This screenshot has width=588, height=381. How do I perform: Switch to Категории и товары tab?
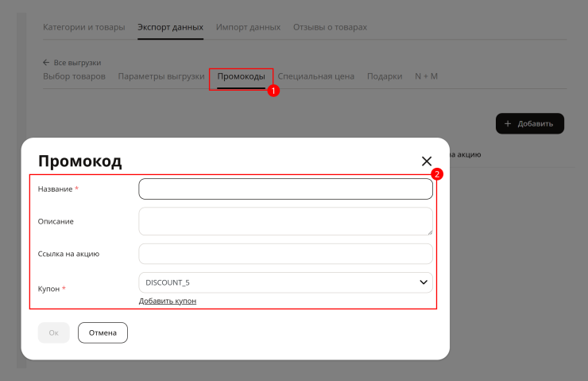pos(84,27)
